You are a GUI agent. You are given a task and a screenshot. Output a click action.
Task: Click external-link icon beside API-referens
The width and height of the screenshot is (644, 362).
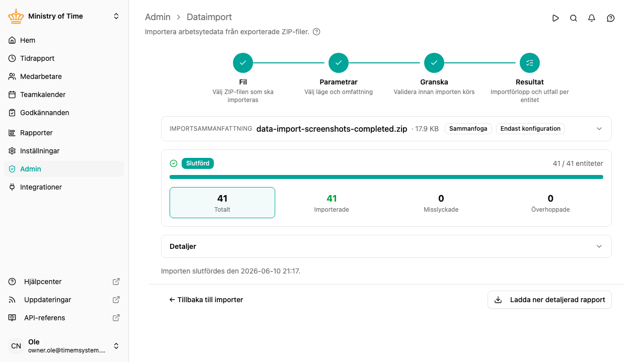point(116,318)
